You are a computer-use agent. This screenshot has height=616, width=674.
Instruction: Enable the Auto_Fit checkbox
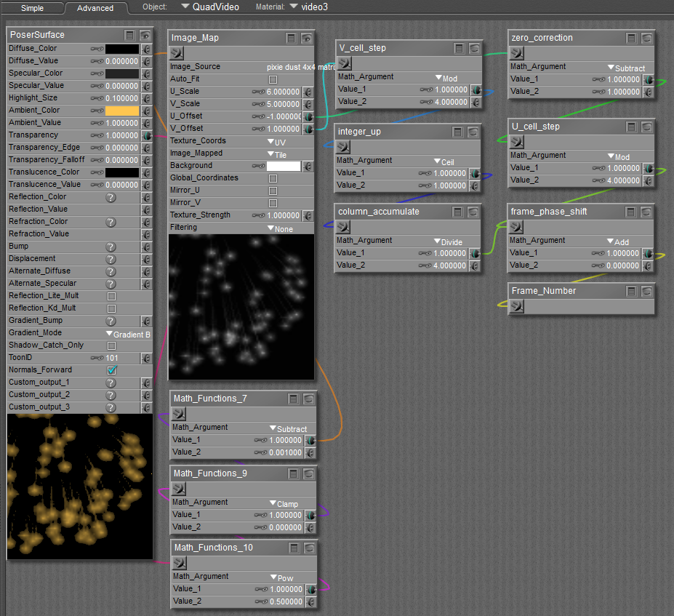tap(273, 79)
